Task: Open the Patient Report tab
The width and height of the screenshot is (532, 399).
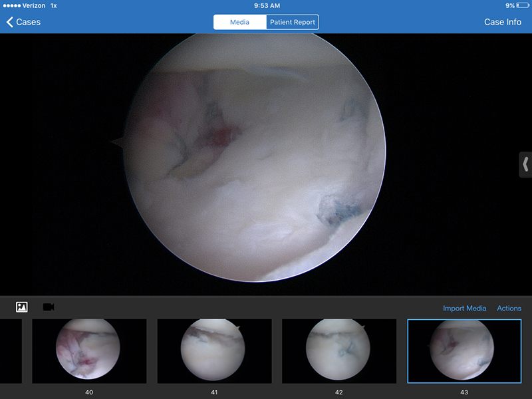Action: (x=293, y=22)
